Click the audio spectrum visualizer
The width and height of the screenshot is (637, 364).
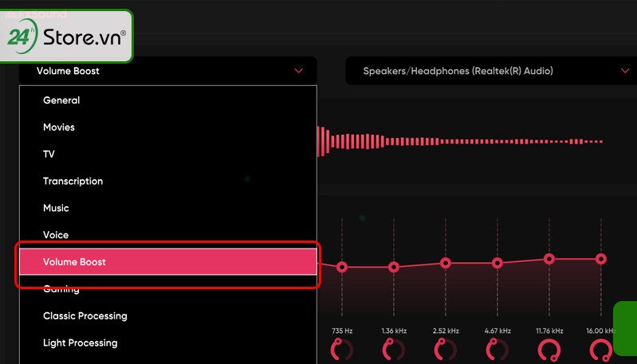[460, 142]
